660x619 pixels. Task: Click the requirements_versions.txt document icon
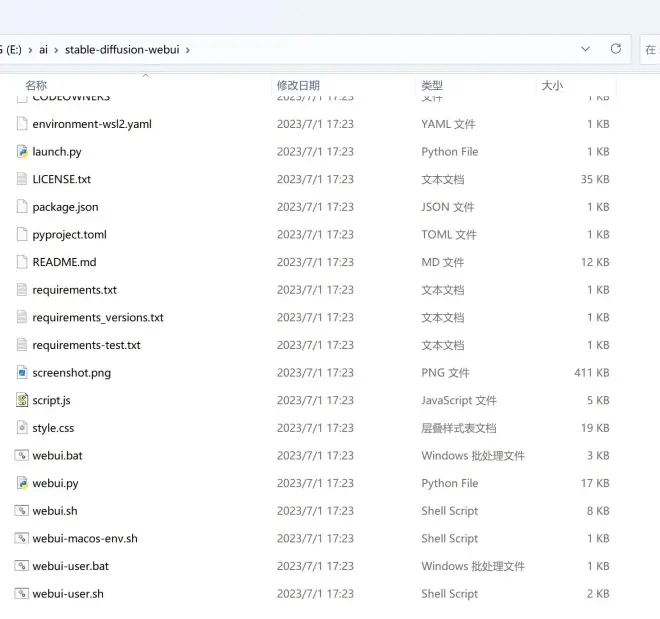(22, 317)
